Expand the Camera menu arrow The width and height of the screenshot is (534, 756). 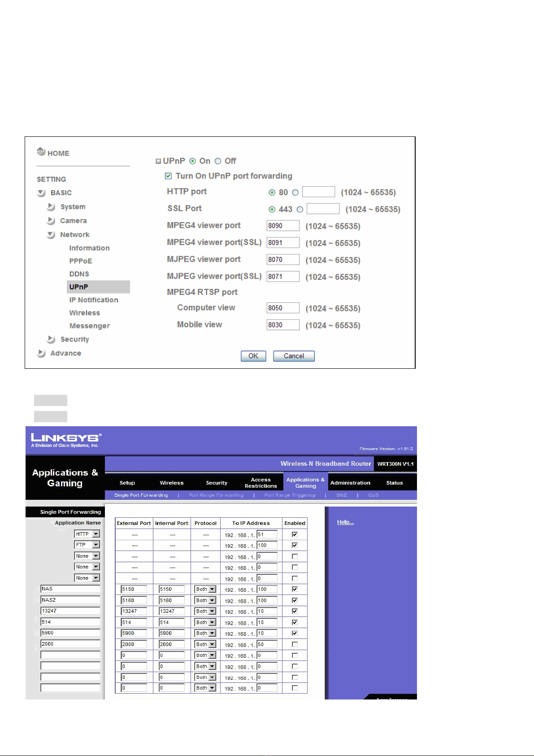pyautogui.click(x=51, y=221)
